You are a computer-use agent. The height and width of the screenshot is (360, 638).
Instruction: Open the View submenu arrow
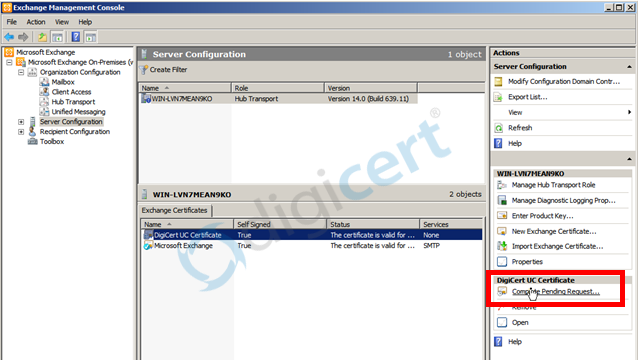(x=629, y=112)
